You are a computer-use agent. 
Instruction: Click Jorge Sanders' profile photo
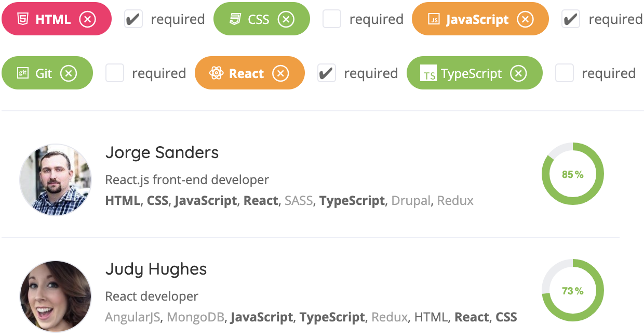click(55, 180)
